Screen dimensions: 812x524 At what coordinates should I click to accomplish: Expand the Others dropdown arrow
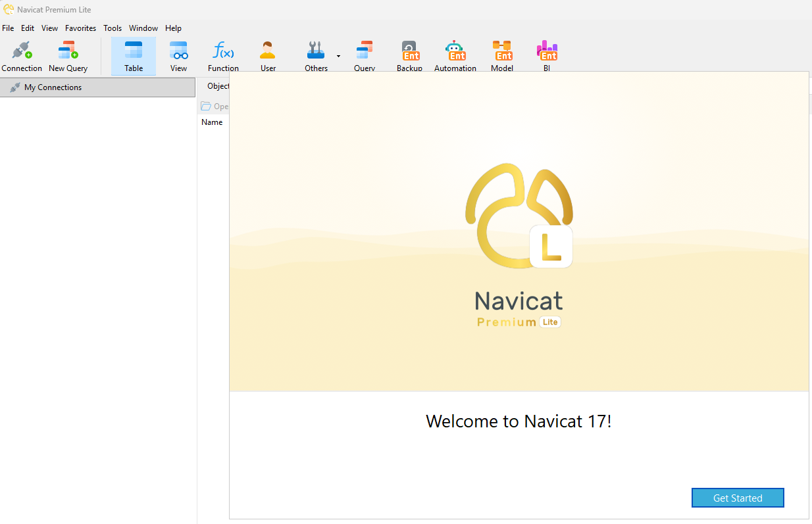[x=339, y=56]
